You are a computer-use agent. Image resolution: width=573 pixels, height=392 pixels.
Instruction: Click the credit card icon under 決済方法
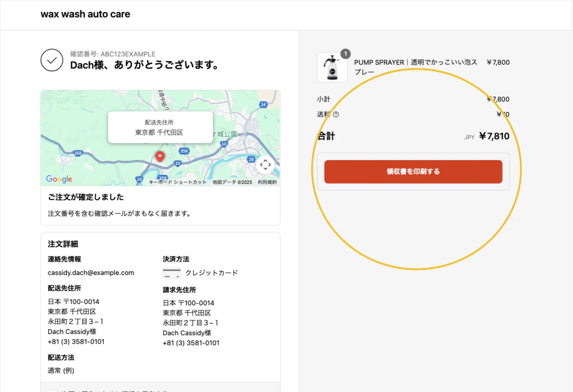pos(172,273)
